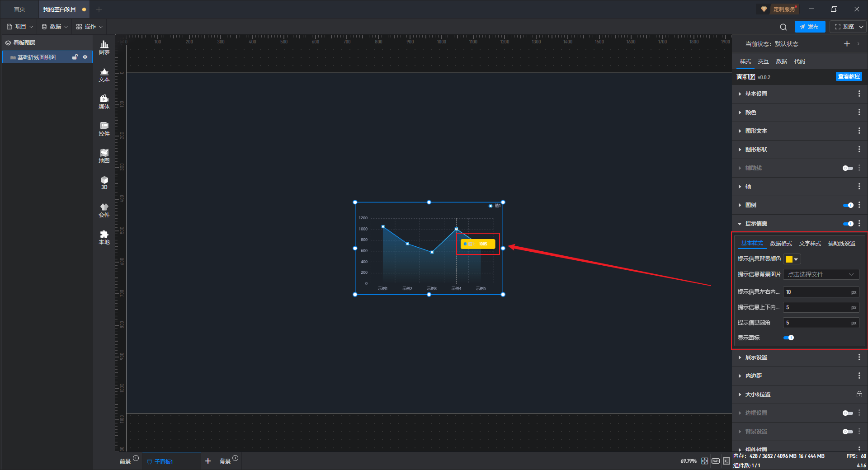Image resolution: width=868 pixels, height=470 pixels.
Task: Open the 控件 (controls) component library
Action: point(104,129)
